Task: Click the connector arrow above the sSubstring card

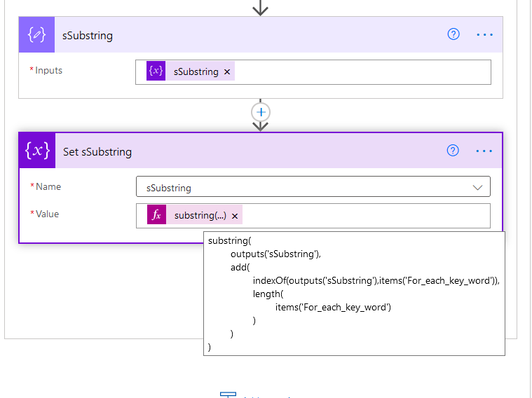Action: tap(261, 8)
